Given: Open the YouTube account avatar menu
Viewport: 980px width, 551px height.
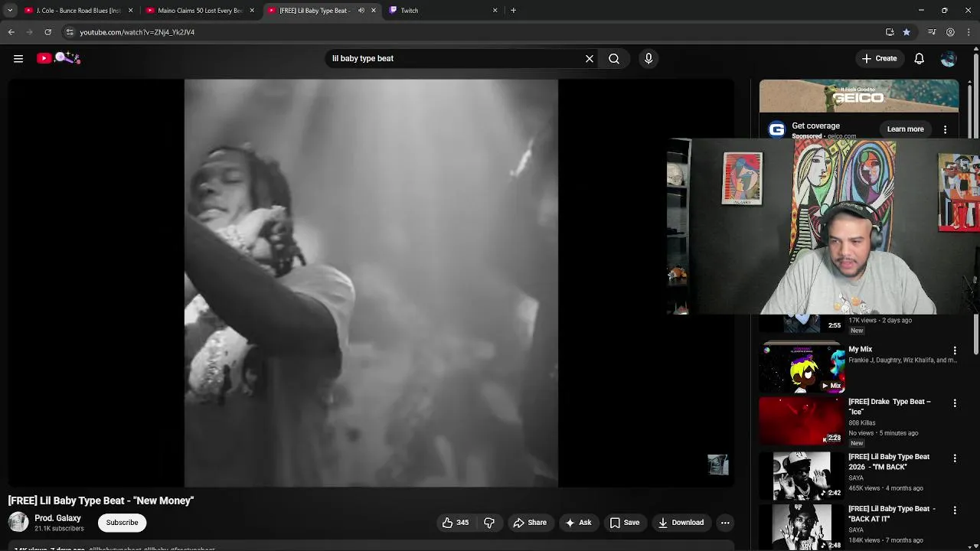Looking at the screenshot, I should tap(949, 58).
